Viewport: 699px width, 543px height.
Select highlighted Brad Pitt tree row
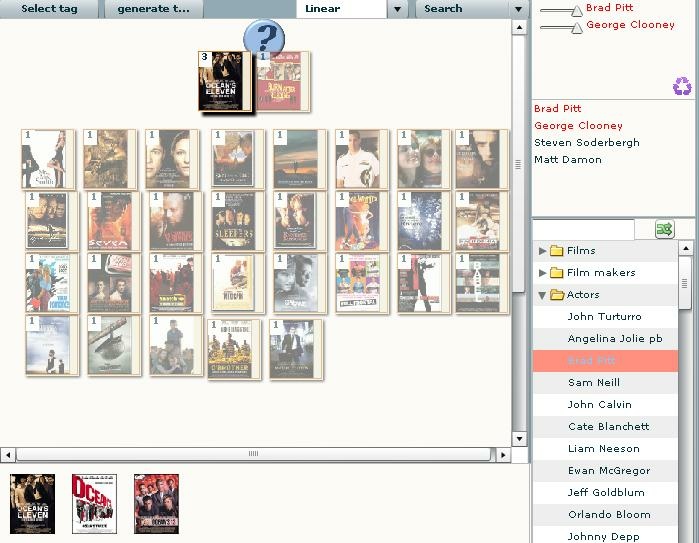click(605, 361)
